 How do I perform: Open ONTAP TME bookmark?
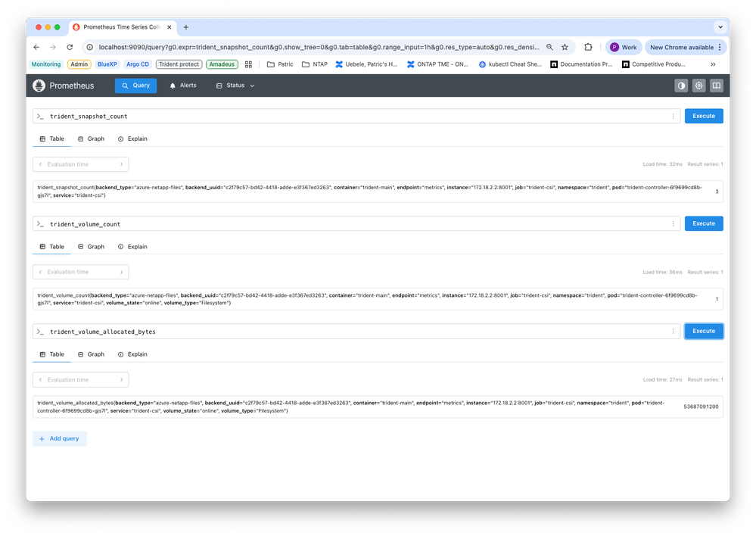(x=438, y=64)
